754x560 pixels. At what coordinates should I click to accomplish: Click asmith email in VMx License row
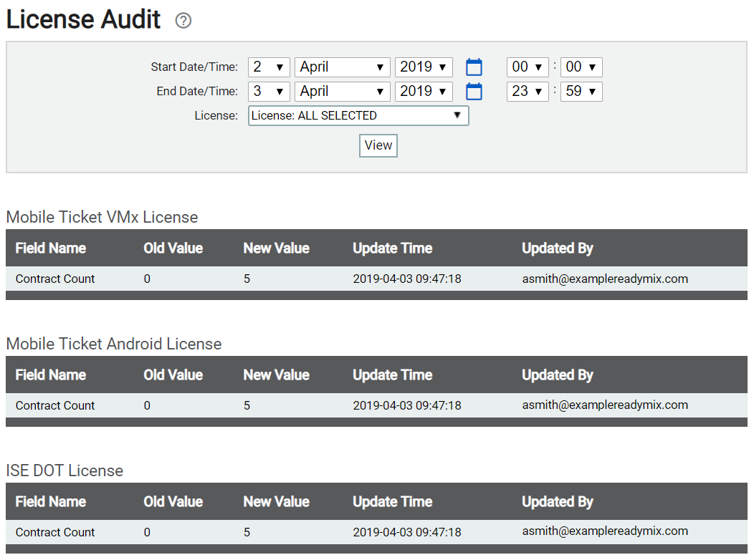[605, 279]
